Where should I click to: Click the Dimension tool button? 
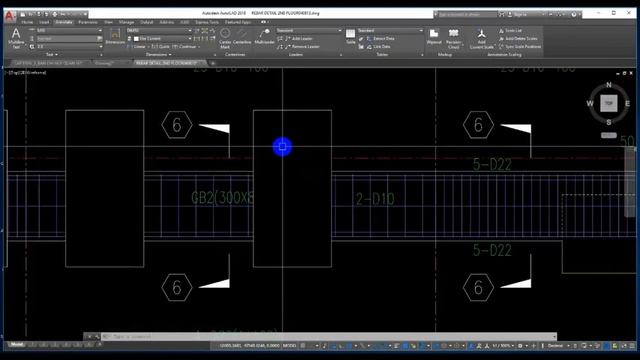(x=115, y=36)
